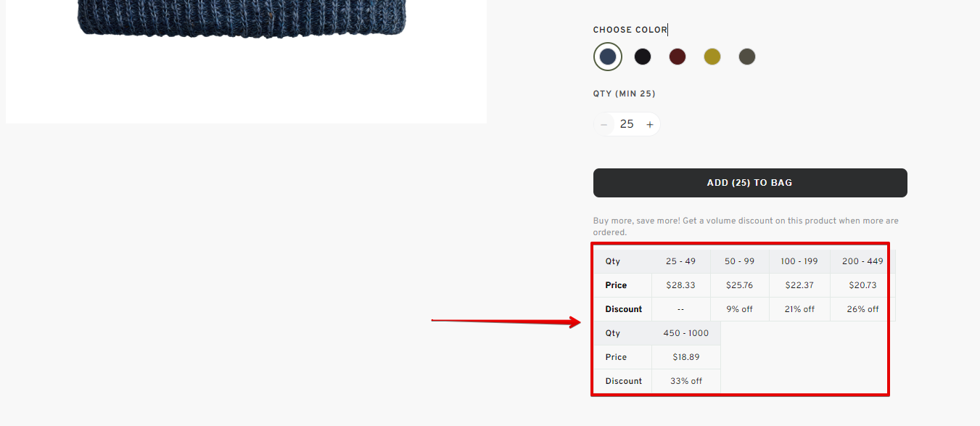Click the $28.33 price cell
Viewport: 980px width, 426px height.
(680, 285)
